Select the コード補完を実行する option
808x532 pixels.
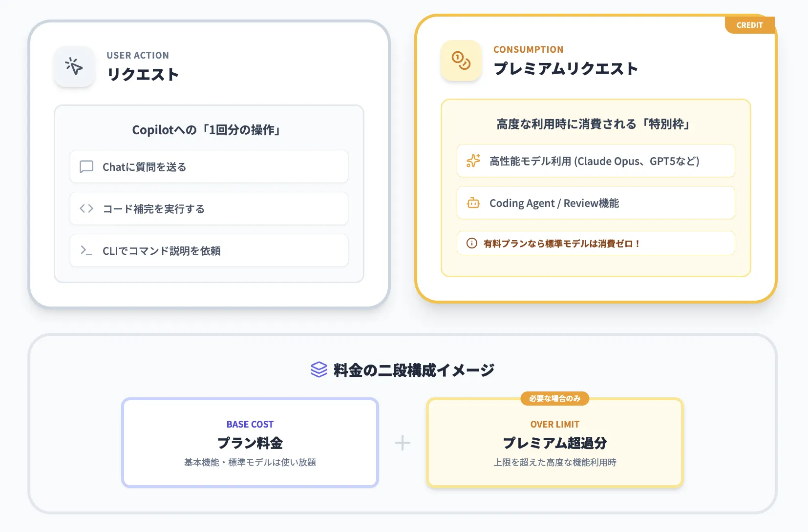click(x=209, y=208)
